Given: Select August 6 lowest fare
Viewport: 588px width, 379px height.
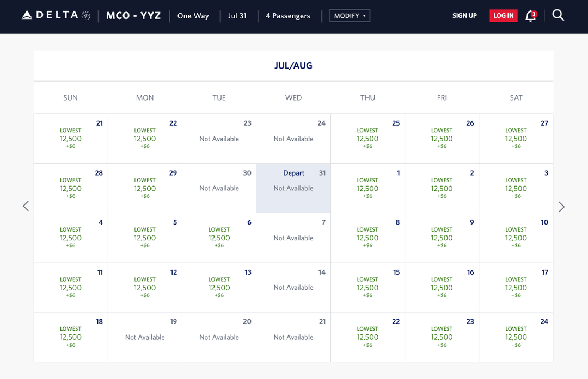Looking at the screenshot, I should [x=219, y=238].
